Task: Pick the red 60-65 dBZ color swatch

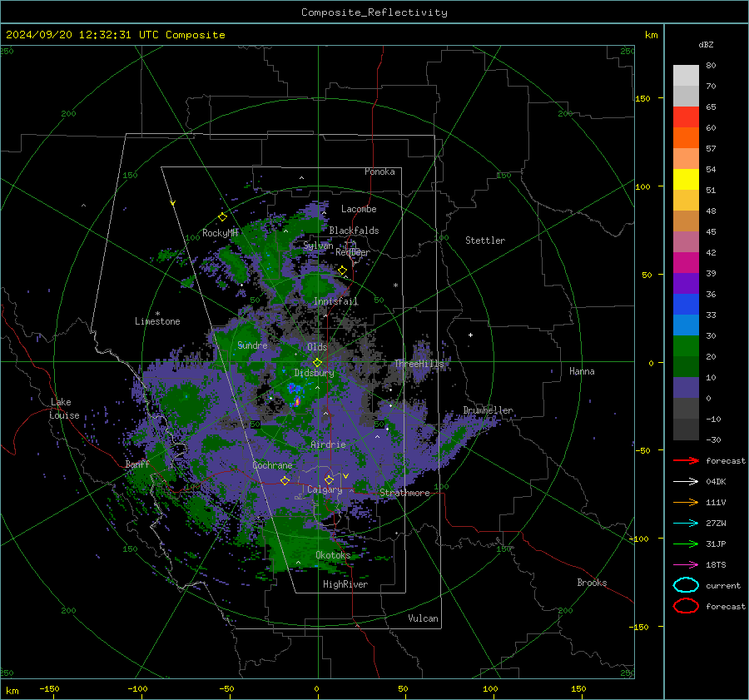Action: coord(686,117)
